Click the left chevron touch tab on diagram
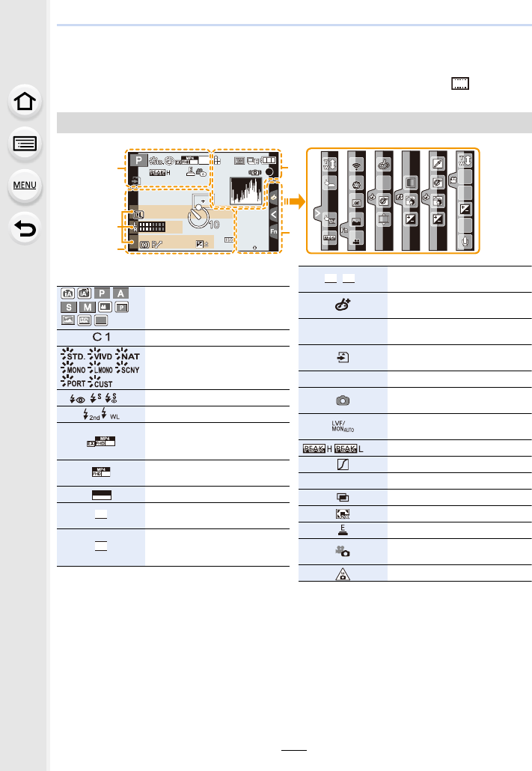Image resolution: width=532 pixels, height=771 pixels. [x=274, y=214]
